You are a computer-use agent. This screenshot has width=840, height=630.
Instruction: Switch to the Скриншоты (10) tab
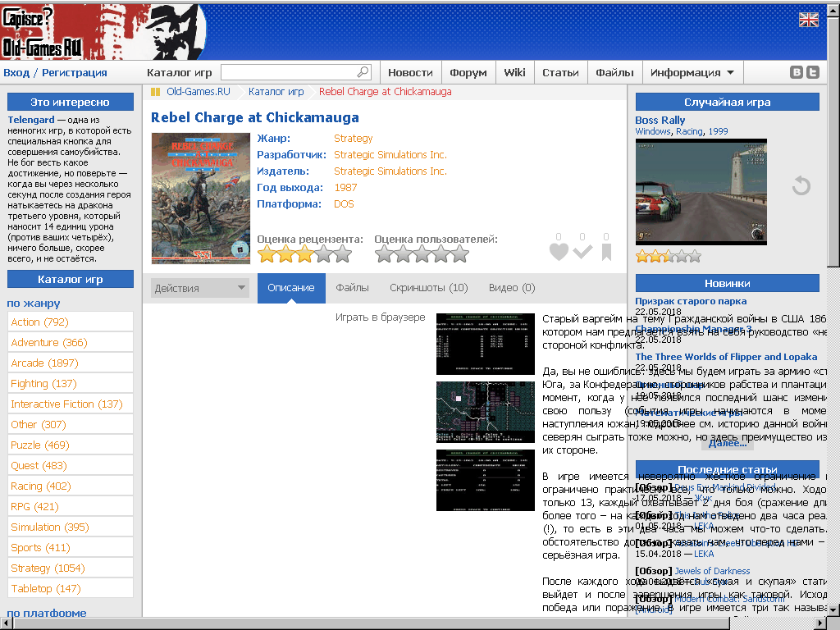428,288
